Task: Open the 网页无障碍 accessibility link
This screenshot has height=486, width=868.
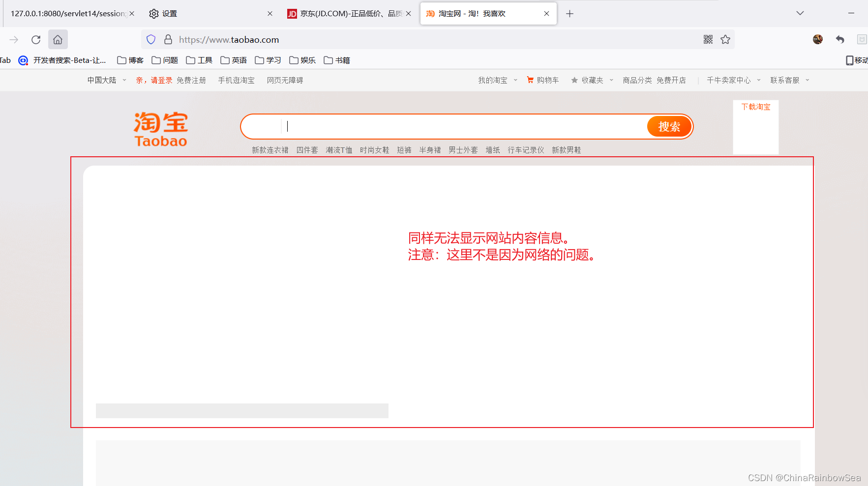Action: (x=285, y=80)
